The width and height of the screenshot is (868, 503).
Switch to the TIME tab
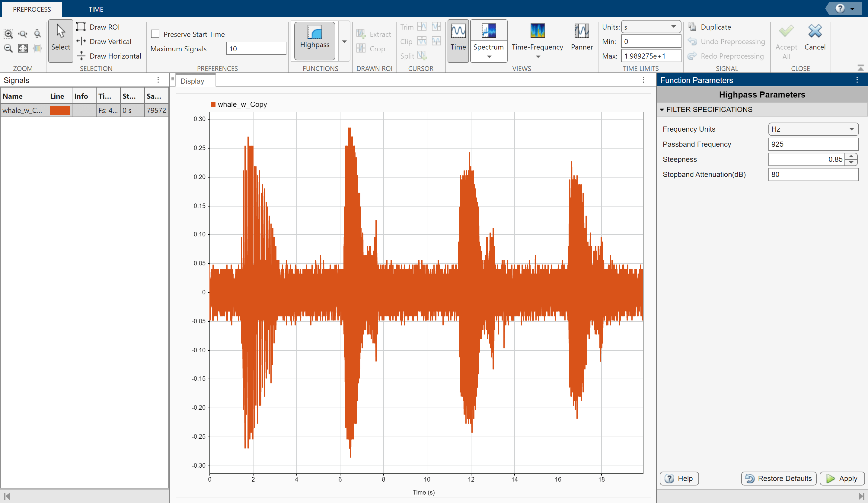95,9
